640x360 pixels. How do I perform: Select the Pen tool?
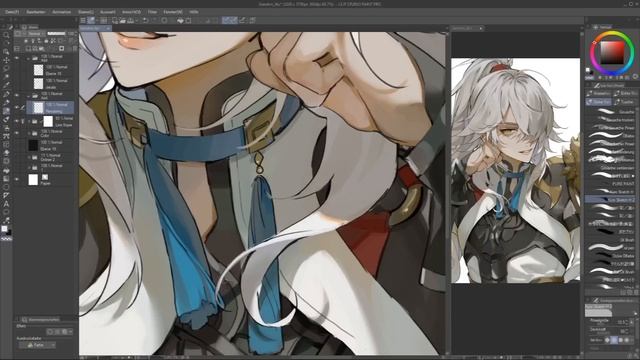pos(6,94)
